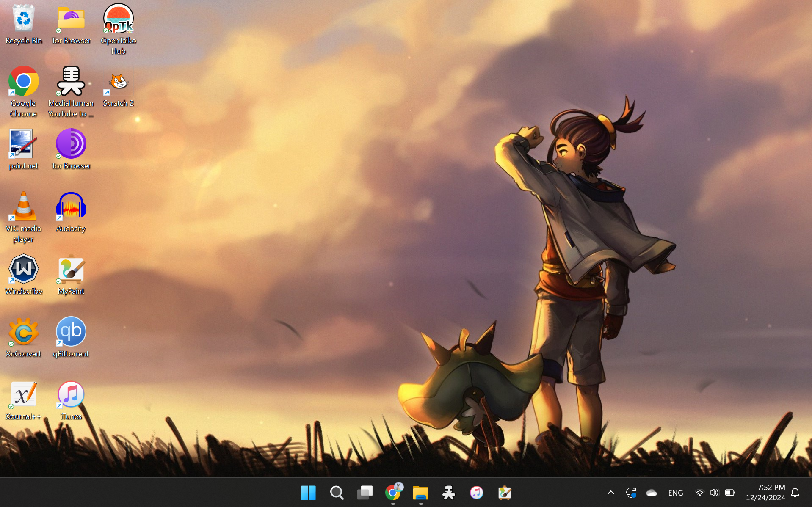Show hidden system tray icons
Image resolution: width=812 pixels, height=507 pixels.
(610, 493)
